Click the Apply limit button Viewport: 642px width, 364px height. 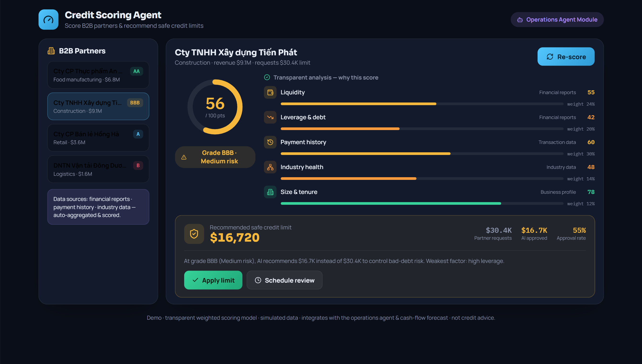coord(213,280)
